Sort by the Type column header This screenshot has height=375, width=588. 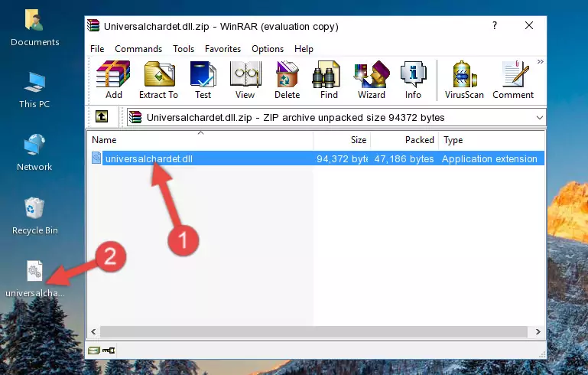pos(491,140)
